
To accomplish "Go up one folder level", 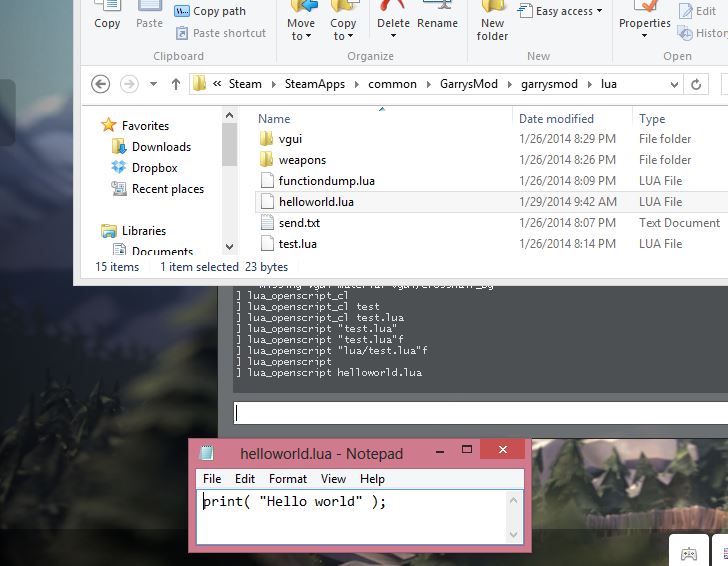I will coord(176,84).
